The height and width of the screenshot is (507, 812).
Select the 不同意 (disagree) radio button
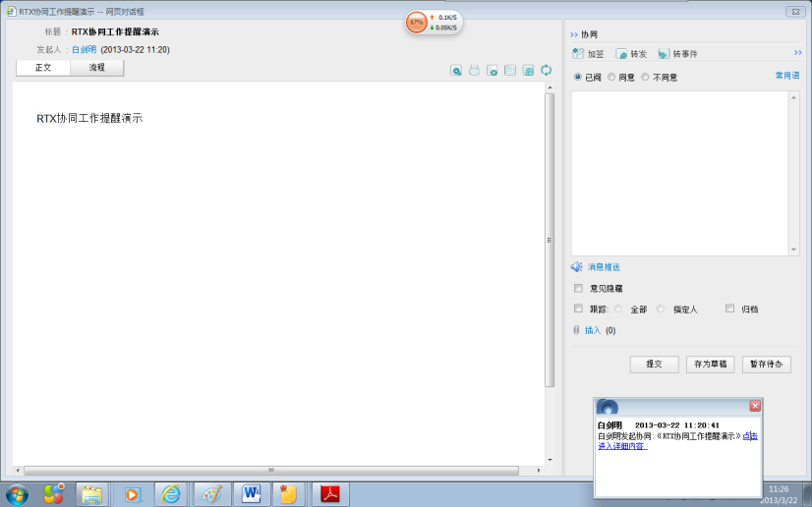(x=645, y=77)
